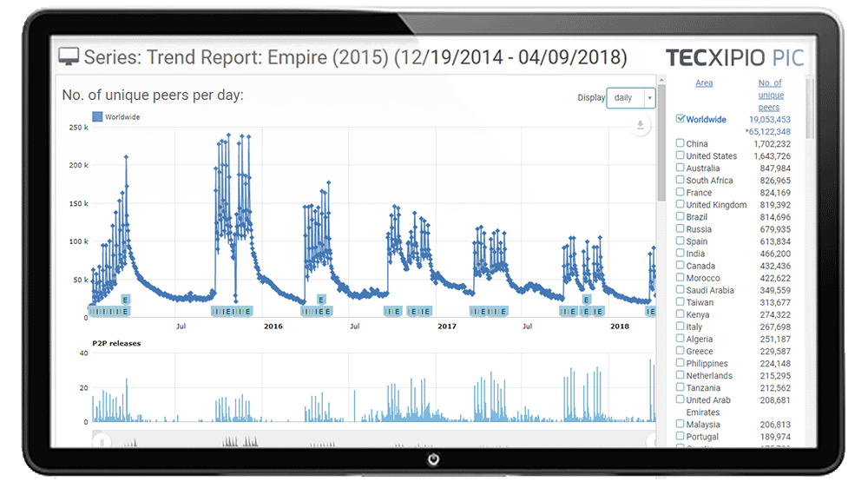Click the 2017 x-axis label
This screenshot has height=495, width=868.
(x=447, y=327)
